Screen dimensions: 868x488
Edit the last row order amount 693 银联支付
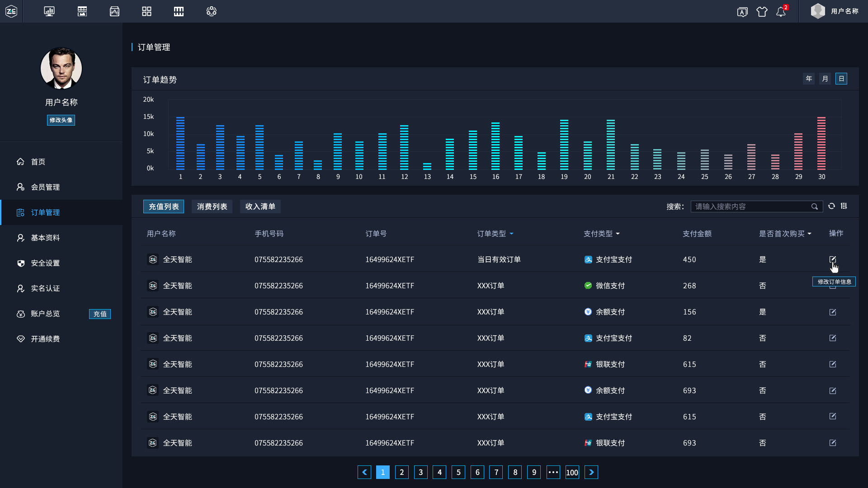coord(833,443)
